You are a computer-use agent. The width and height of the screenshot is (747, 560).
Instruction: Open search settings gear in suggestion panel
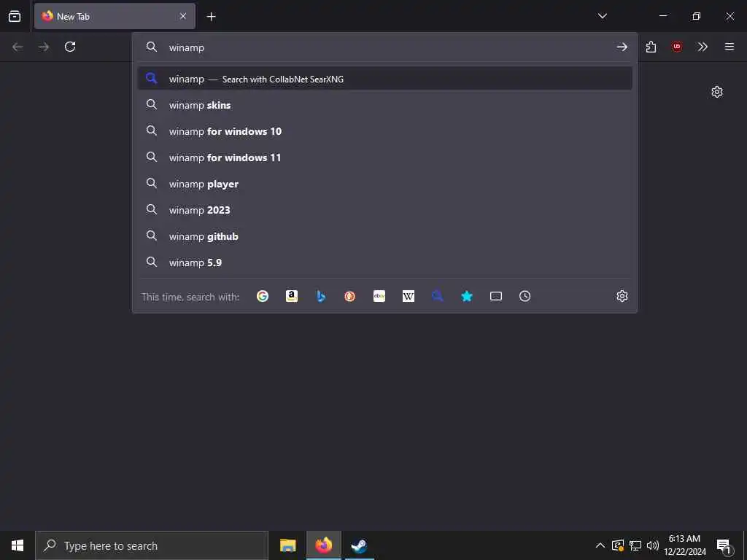click(622, 296)
